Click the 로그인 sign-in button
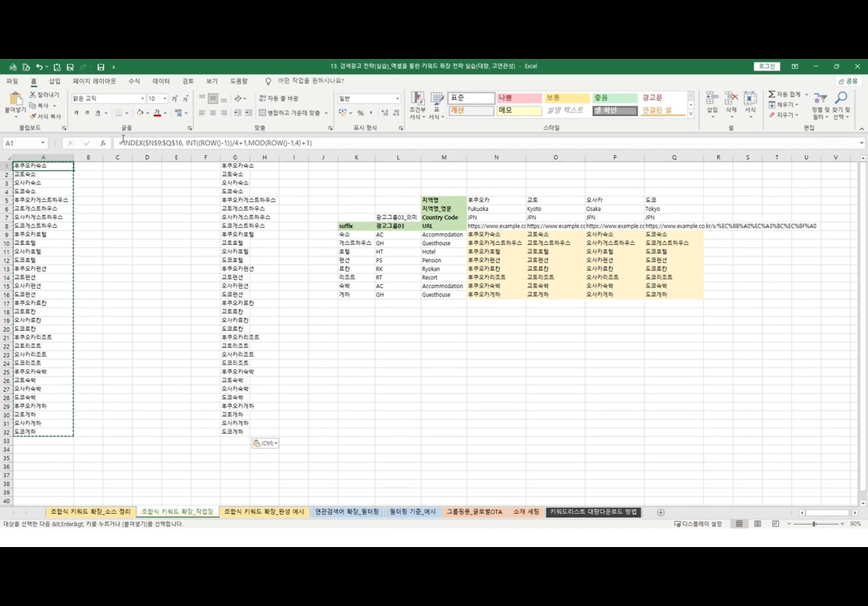 [x=767, y=66]
